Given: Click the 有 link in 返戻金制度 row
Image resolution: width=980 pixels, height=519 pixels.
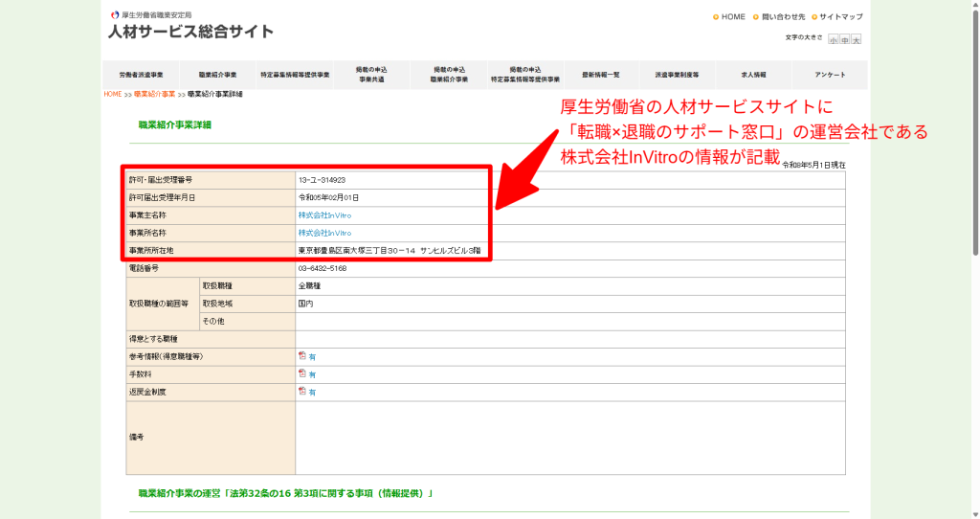Looking at the screenshot, I should 313,392.
